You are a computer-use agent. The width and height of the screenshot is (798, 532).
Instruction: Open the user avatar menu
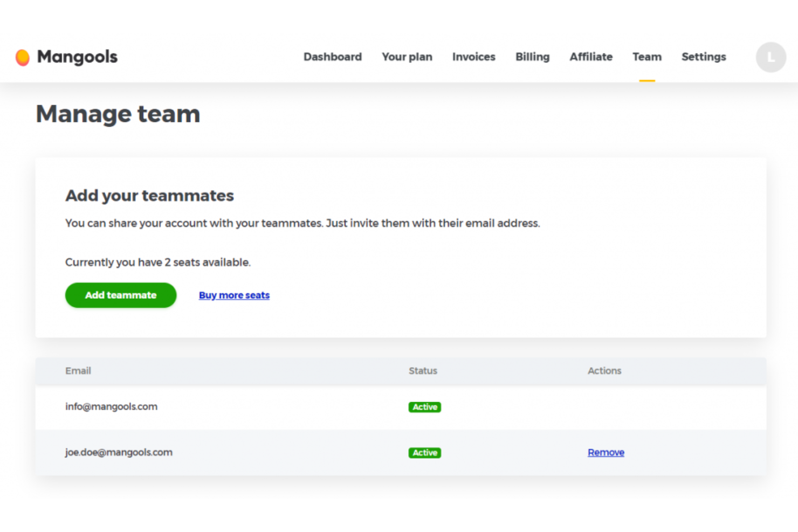[771, 57]
